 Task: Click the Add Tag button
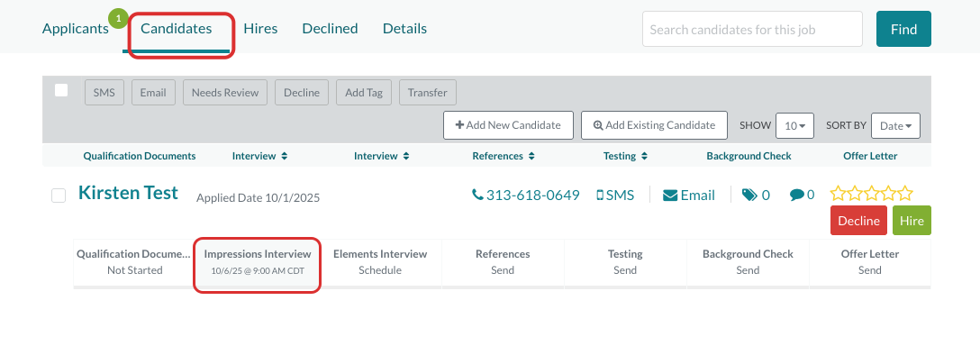point(364,93)
